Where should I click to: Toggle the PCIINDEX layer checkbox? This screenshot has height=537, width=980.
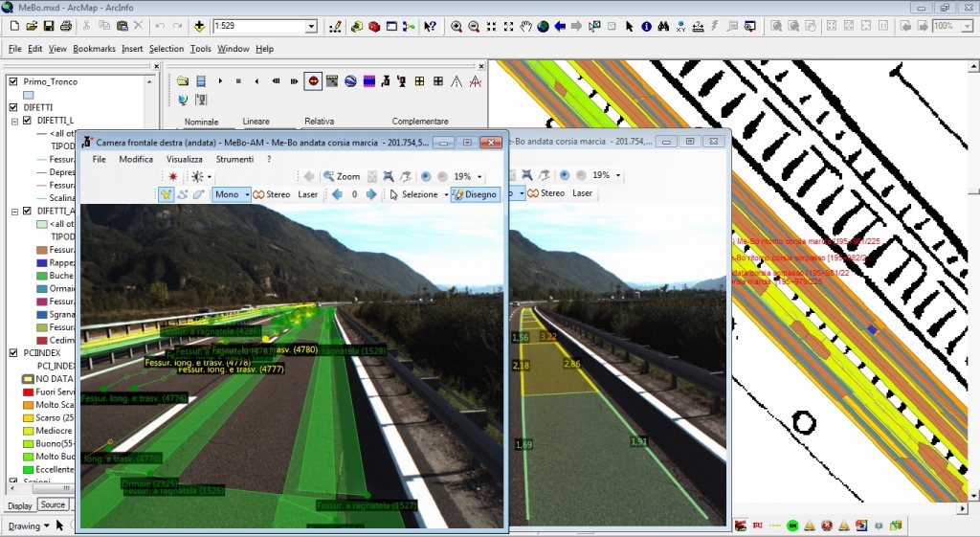[13, 352]
